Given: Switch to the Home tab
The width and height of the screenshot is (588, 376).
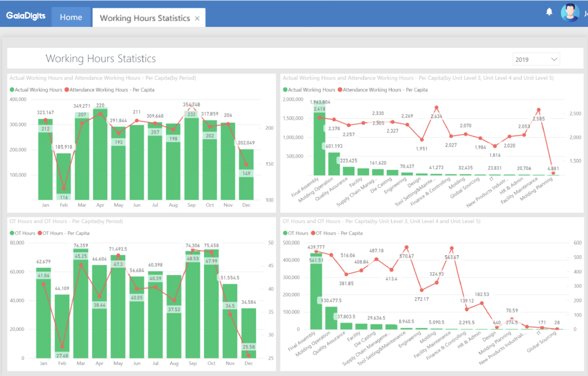Looking at the screenshot, I should (x=71, y=17).
